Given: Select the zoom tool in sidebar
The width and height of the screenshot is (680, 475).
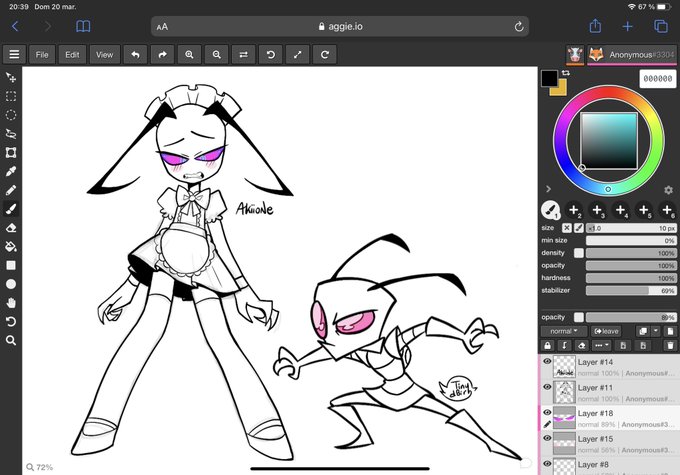Looking at the screenshot, I should click(x=11, y=341).
